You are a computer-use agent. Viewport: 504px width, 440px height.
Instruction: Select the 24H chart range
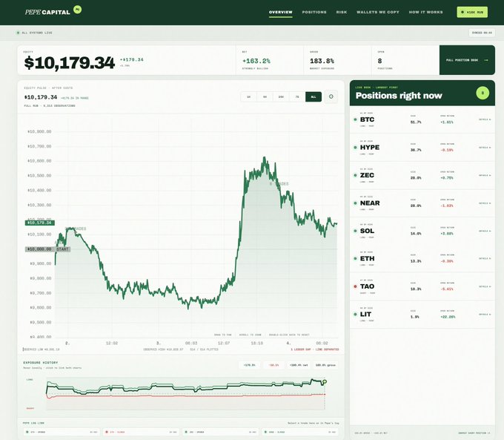281,97
